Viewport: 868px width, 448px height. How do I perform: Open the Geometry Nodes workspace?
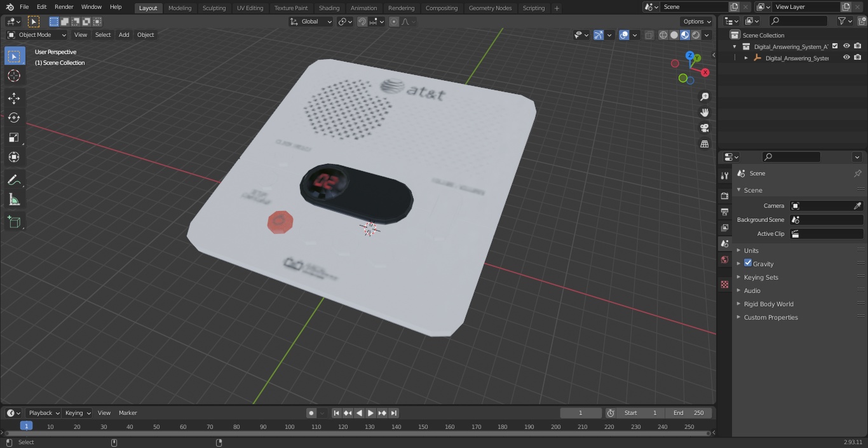click(490, 8)
